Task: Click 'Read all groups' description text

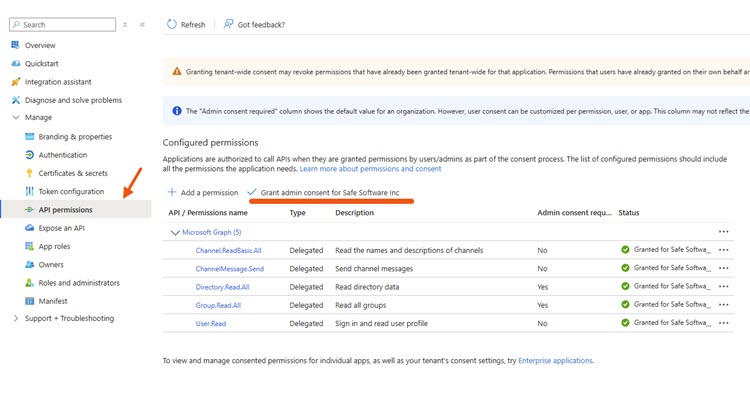Action: [x=360, y=305]
